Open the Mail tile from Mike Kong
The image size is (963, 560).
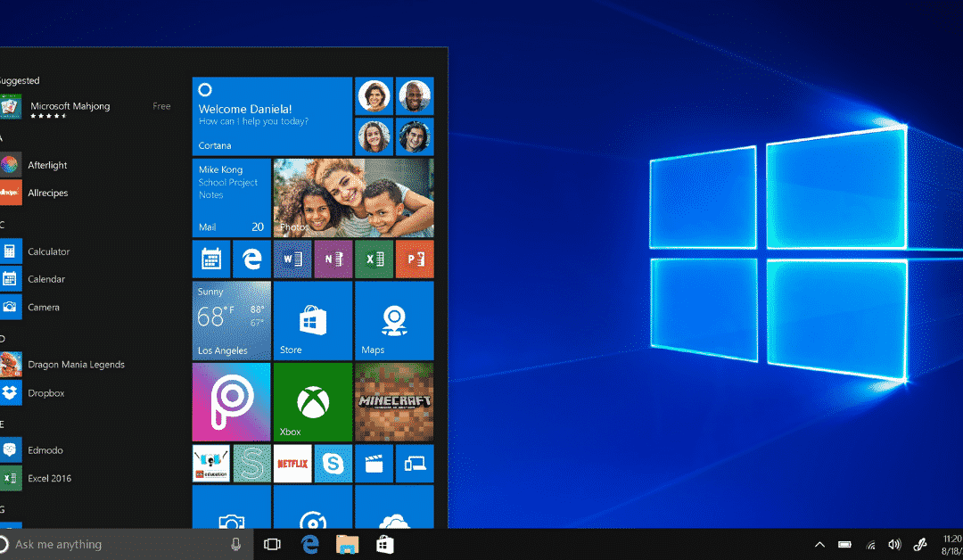tap(232, 198)
